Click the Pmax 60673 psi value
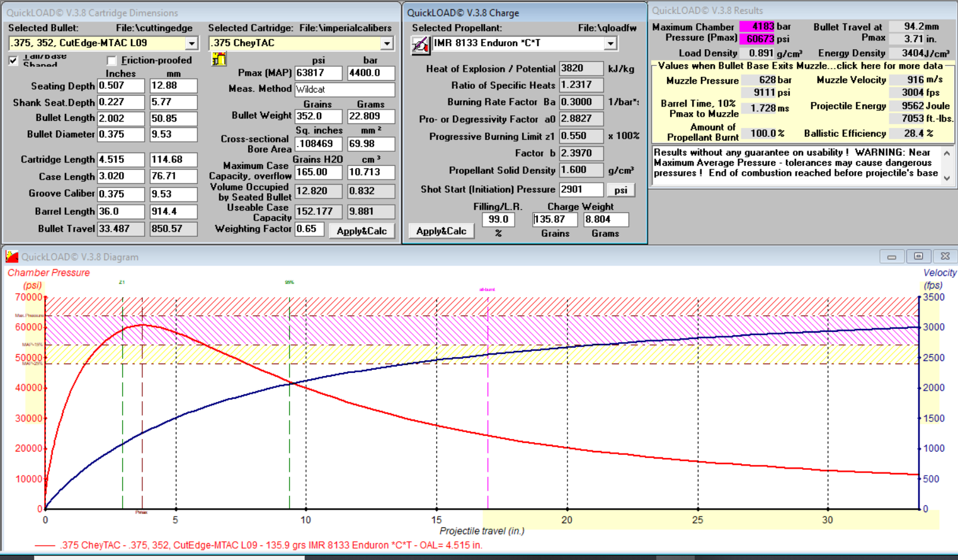Image resolution: width=958 pixels, height=560 pixels. tap(756, 39)
